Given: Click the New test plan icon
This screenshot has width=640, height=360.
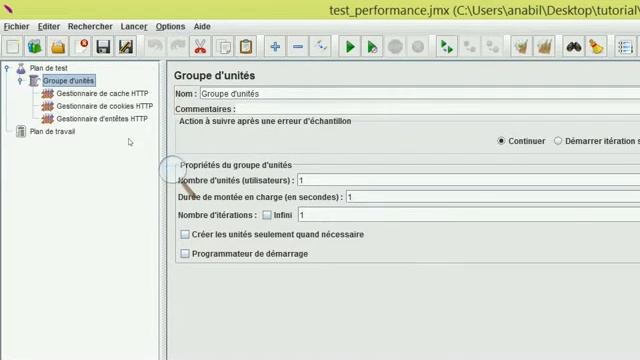Looking at the screenshot, I should click(x=13, y=47).
